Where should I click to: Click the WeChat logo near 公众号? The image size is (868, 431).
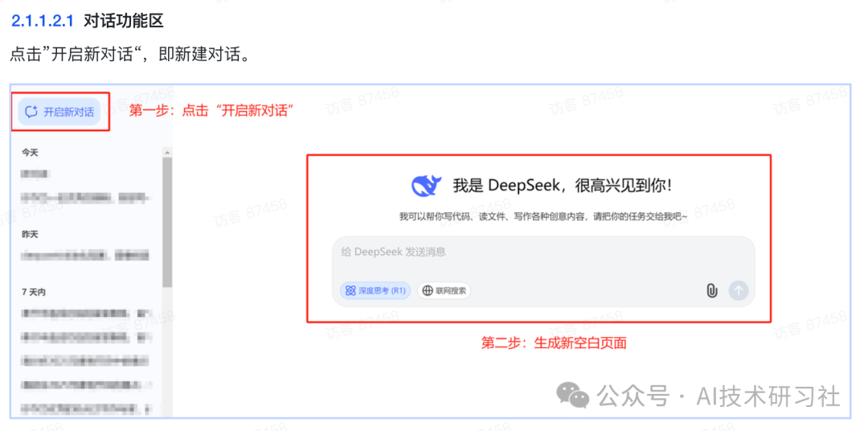pyautogui.click(x=572, y=396)
